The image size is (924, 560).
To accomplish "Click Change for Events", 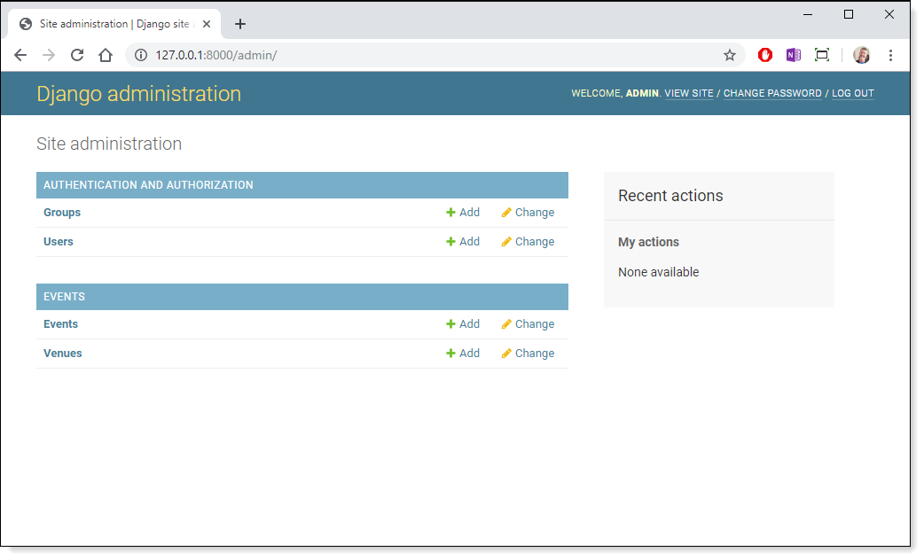I will point(528,324).
